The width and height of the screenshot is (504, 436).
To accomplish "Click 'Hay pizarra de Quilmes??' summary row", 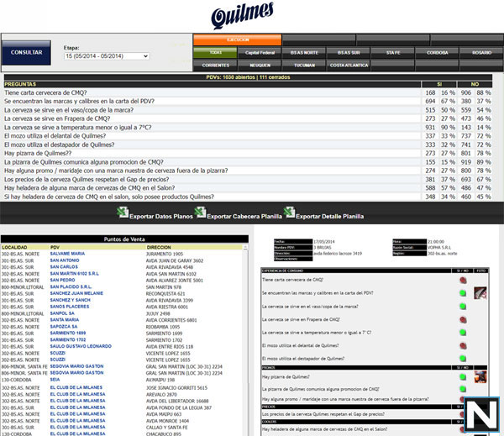I will click(248, 154).
